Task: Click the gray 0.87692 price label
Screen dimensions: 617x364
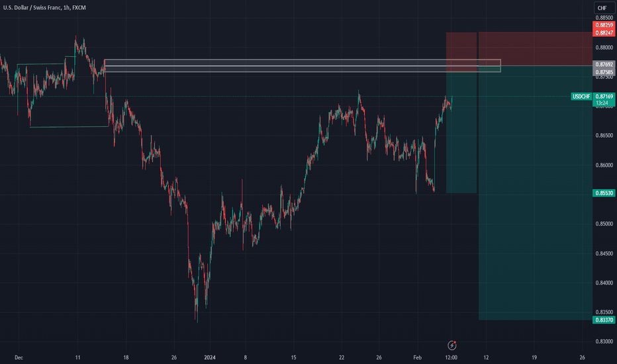Action: (604, 64)
